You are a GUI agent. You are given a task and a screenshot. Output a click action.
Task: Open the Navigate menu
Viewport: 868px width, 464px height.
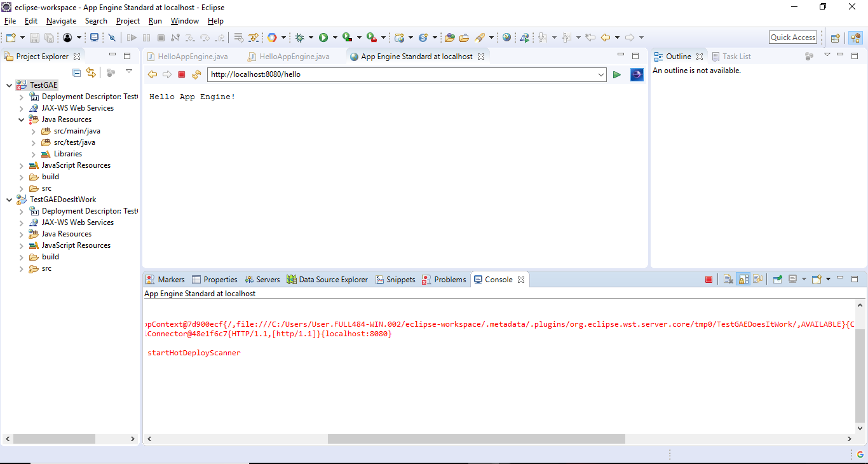(x=61, y=21)
